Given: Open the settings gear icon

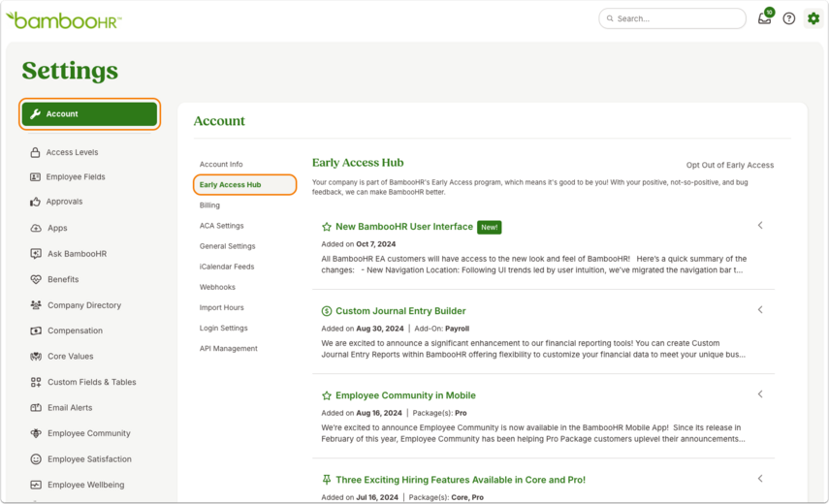Looking at the screenshot, I should point(813,18).
